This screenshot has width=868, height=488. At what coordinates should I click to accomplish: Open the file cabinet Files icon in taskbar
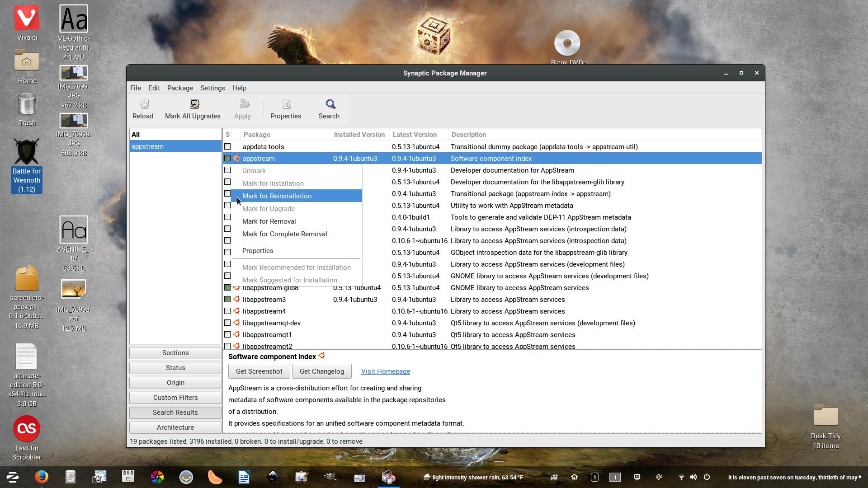(x=71, y=477)
